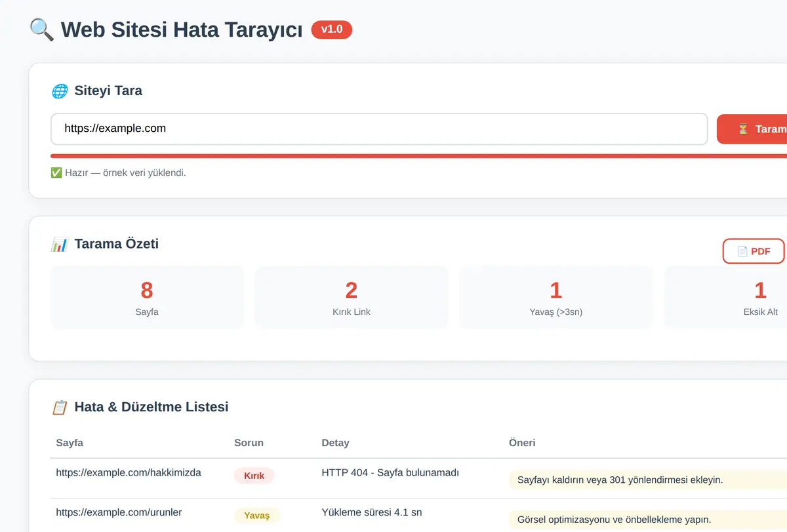Click the Eksik Alt stat card
This screenshot has height=532, width=787.
pyautogui.click(x=726, y=297)
